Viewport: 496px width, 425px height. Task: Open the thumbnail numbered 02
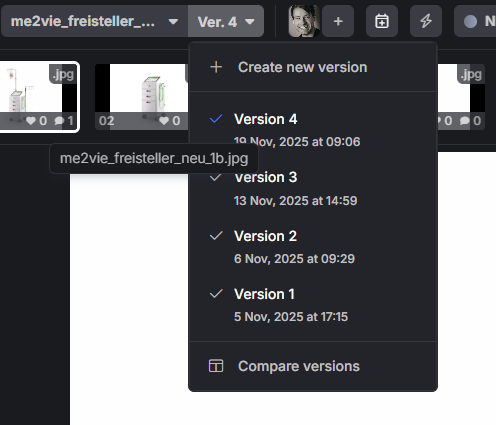[142, 97]
